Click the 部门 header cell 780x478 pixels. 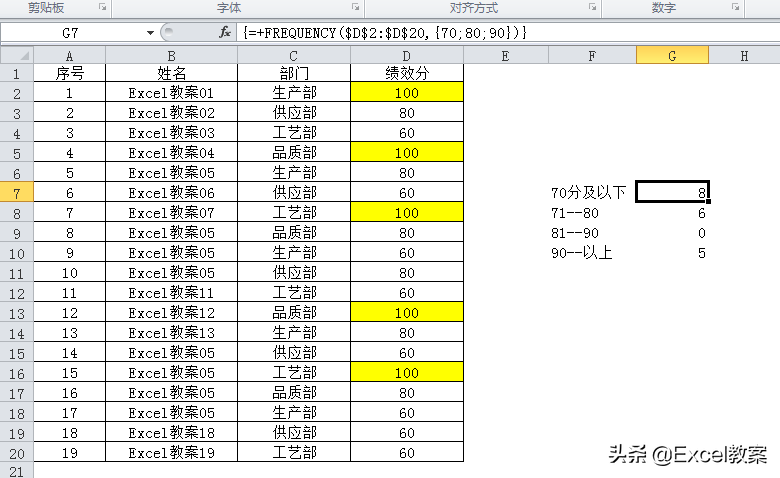tap(294, 73)
